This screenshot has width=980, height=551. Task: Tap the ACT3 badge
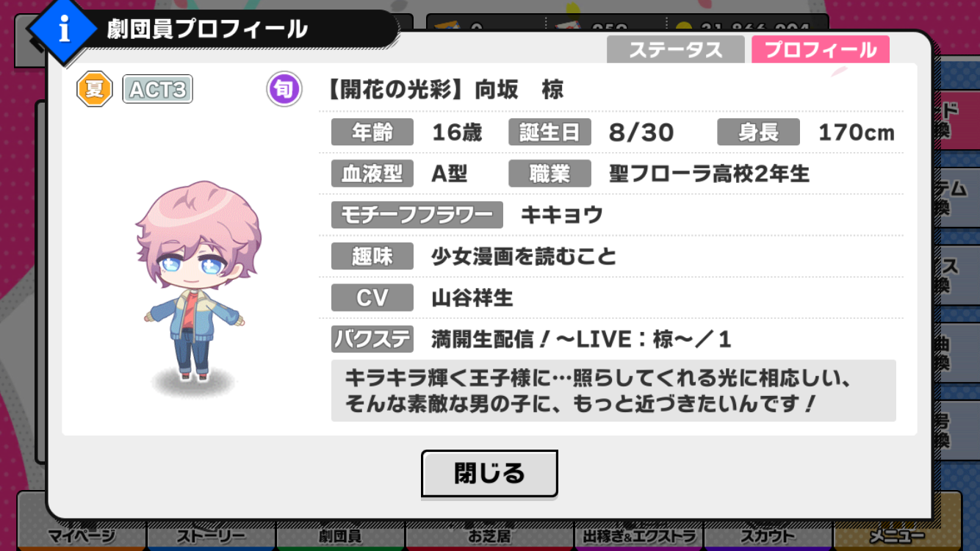(157, 90)
